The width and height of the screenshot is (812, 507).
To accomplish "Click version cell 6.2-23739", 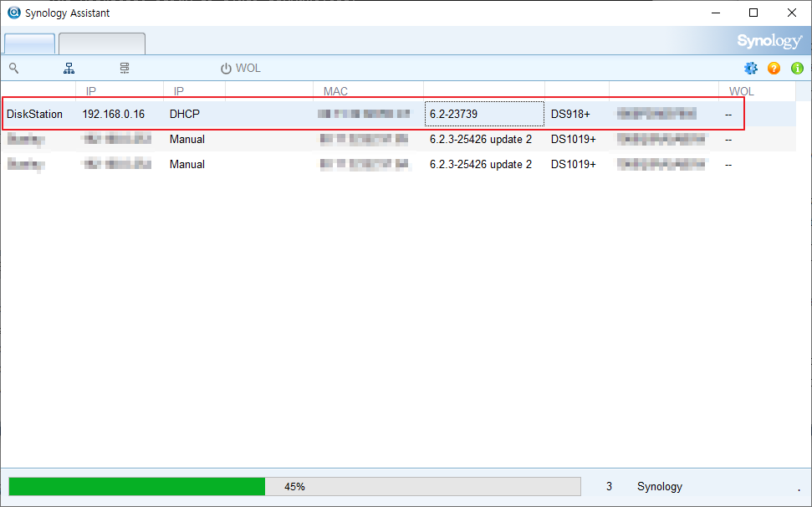I will pos(484,114).
